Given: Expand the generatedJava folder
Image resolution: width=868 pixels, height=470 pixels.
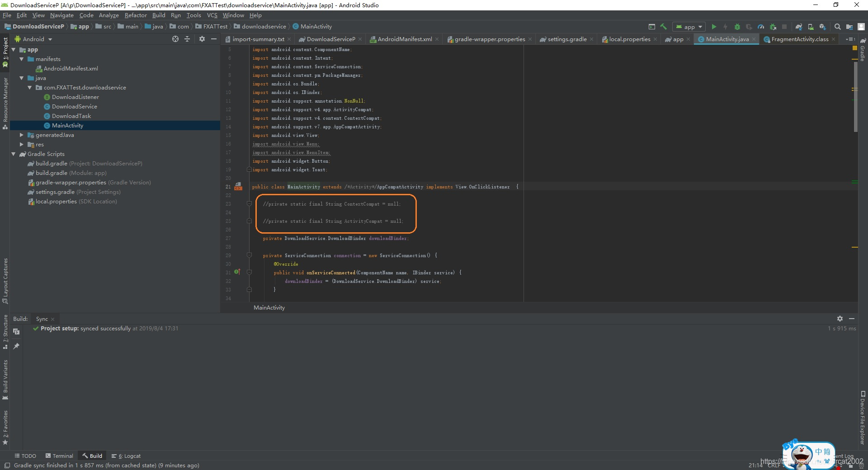Looking at the screenshot, I should (x=22, y=135).
